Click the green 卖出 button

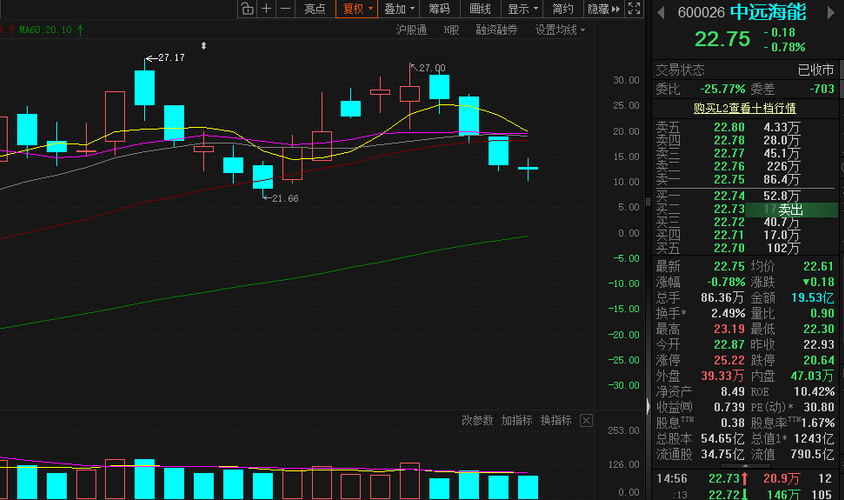(x=791, y=209)
